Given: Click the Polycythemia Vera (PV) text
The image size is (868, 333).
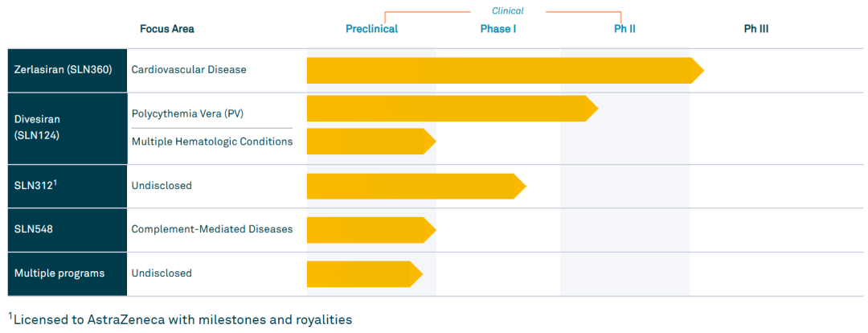Looking at the screenshot, I should coord(187,113).
